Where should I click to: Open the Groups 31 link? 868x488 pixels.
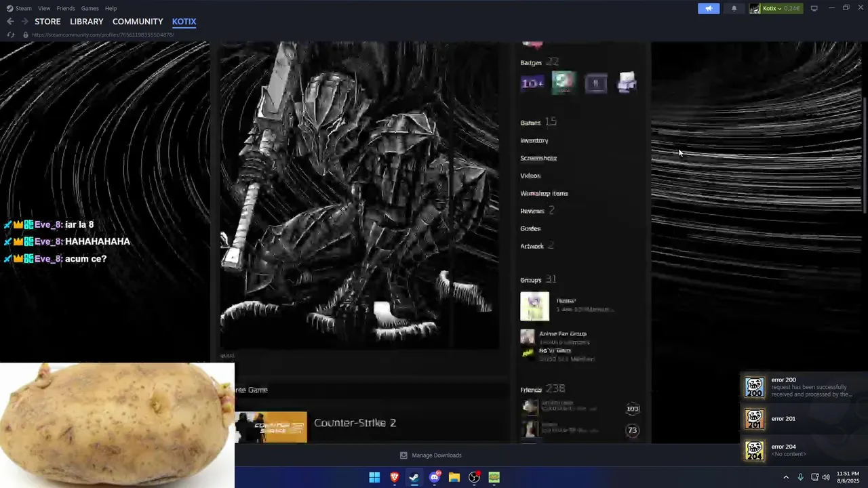pyautogui.click(x=538, y=279)
